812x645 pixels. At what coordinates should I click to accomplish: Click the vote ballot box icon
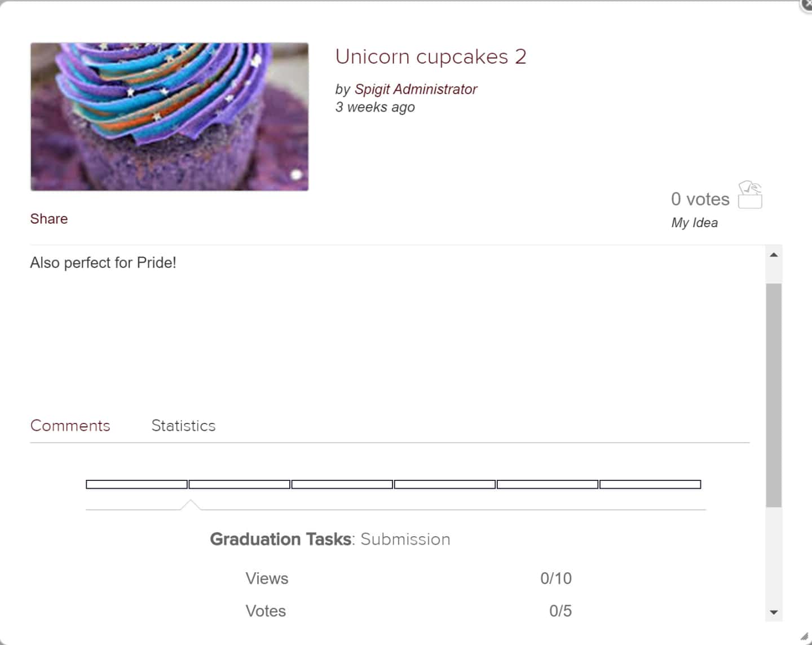tap(750, 195)
